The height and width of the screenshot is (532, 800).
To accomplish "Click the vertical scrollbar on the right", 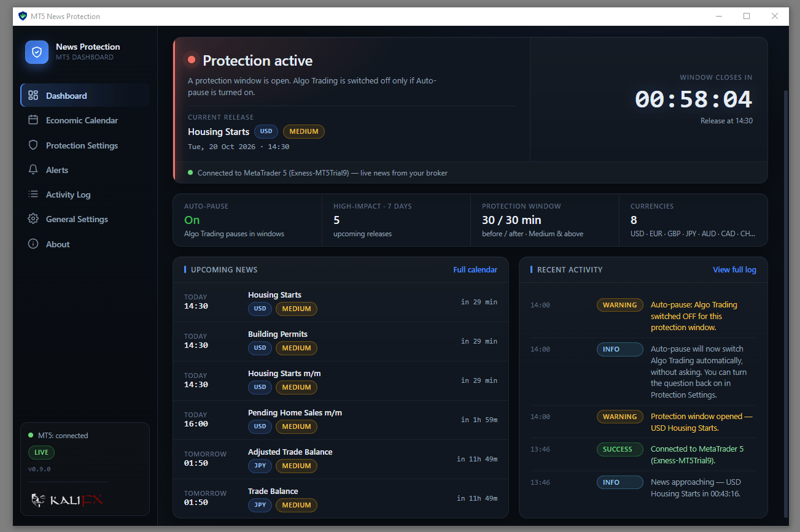I will click(x=786, y=304).
